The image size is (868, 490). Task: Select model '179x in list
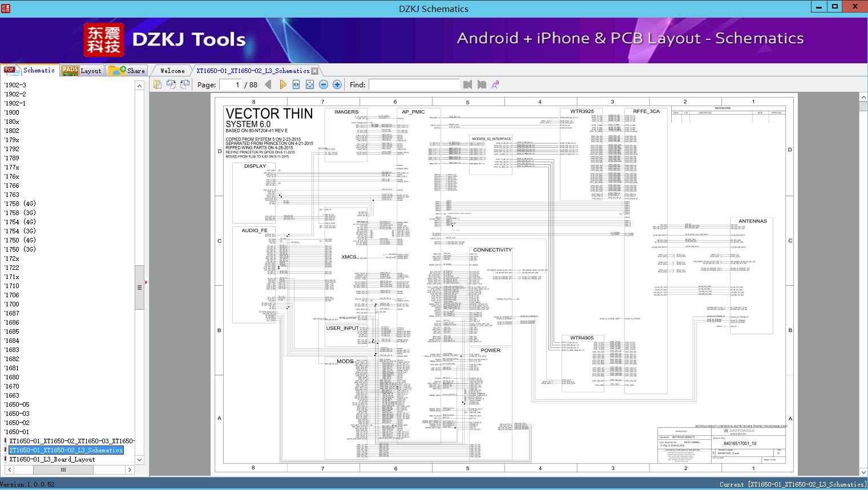pyautogui.click(x=11, y=140)
